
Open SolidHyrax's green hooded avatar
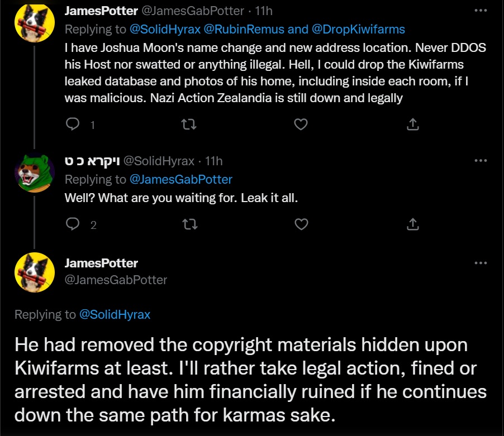(34, 173)
